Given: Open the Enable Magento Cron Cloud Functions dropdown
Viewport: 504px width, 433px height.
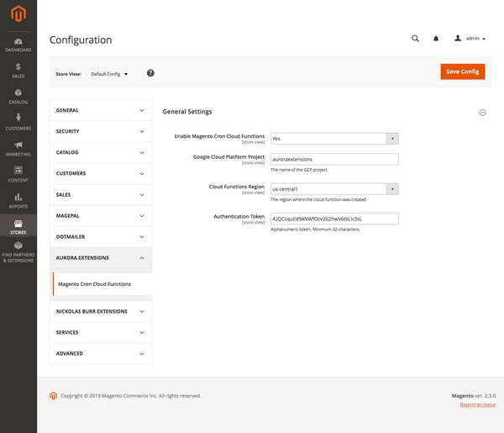Looking at the screenshot, I should [333, 139].
